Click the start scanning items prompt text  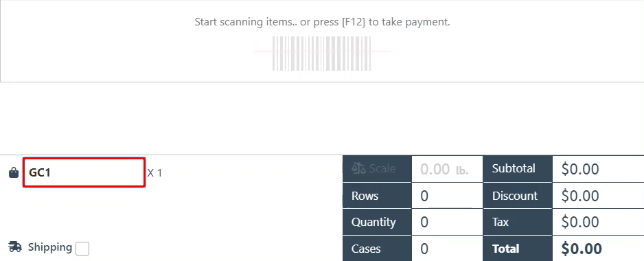coord(322,22)
